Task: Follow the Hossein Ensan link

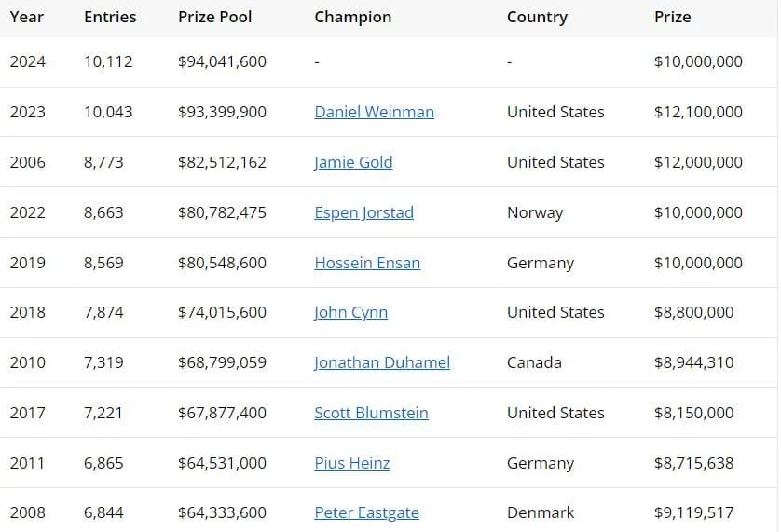Action: (x=367, y=263)
